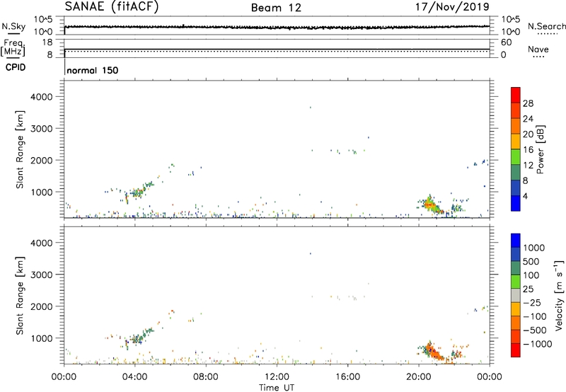566x392 pixels.
Task: Click the "Velocity [m s-1]" colorbar title
Action: pos(559,295)
